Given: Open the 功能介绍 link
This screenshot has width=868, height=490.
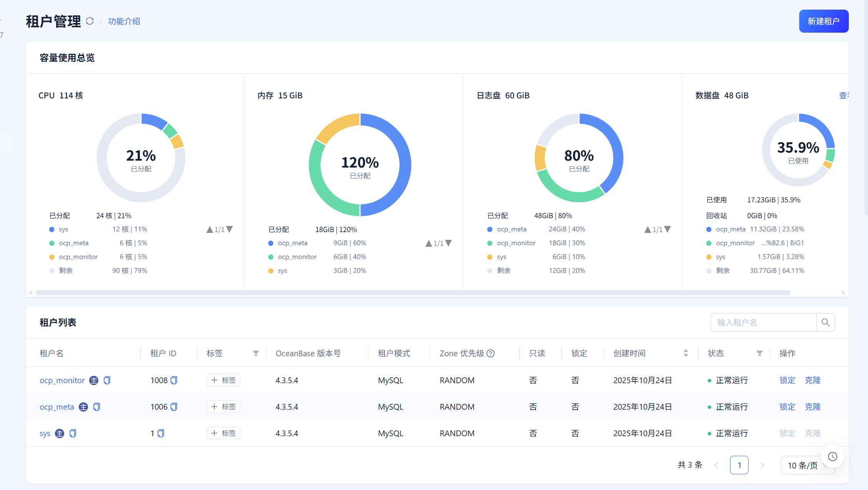Looking at the screenshot, I should [124, 21].
